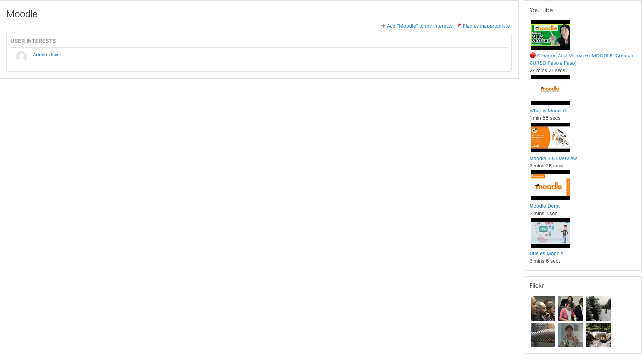Open the Que es Moodle video link

point(546,254)
